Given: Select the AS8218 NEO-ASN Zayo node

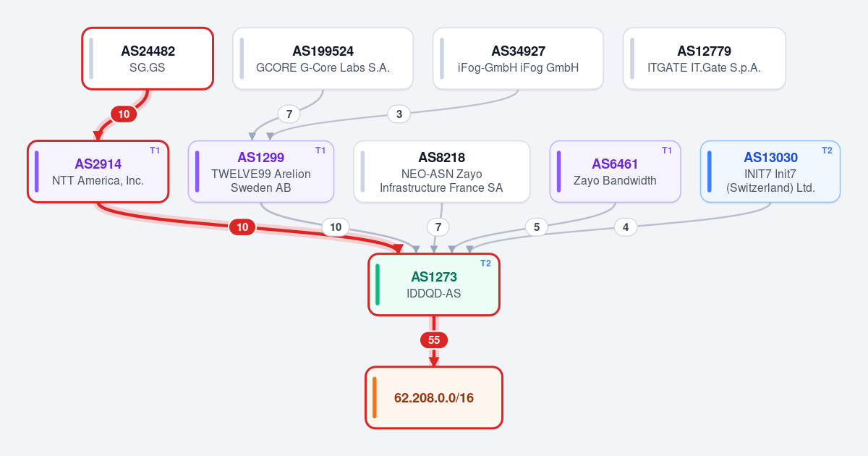Looking at the screenshot, I should click(x=441, y=172).
